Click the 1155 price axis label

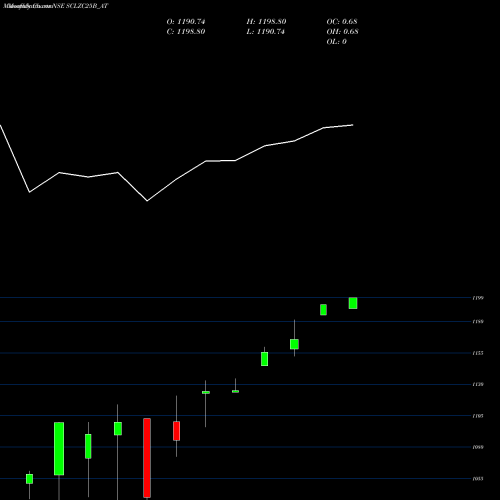478,353
